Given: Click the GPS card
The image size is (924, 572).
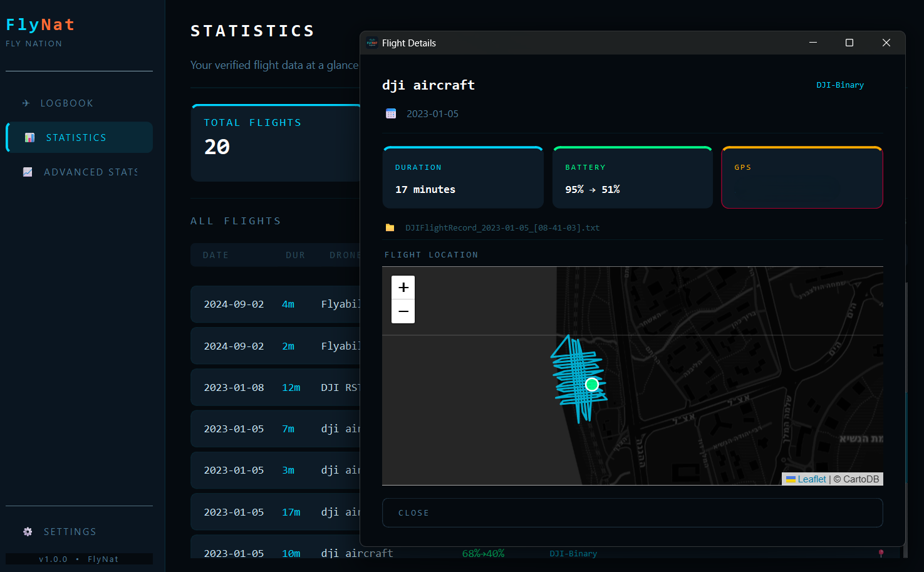Looking at the screenshot, I should [x=802, y=177].
